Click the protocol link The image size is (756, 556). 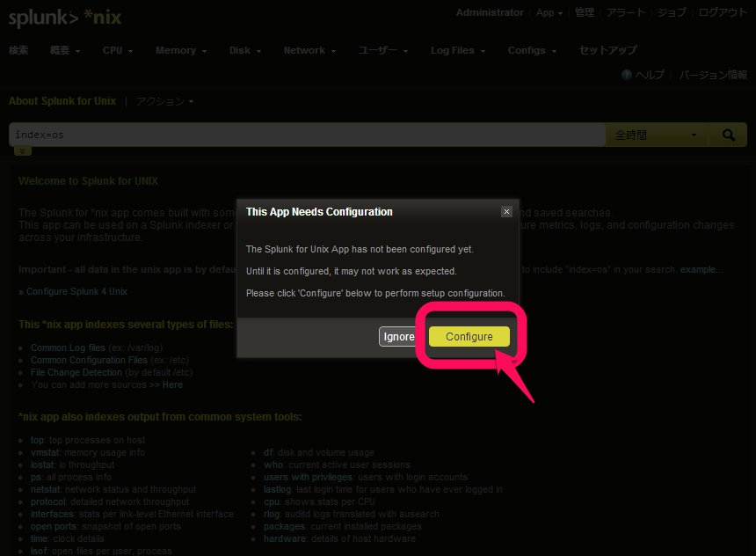coord(48,502)
